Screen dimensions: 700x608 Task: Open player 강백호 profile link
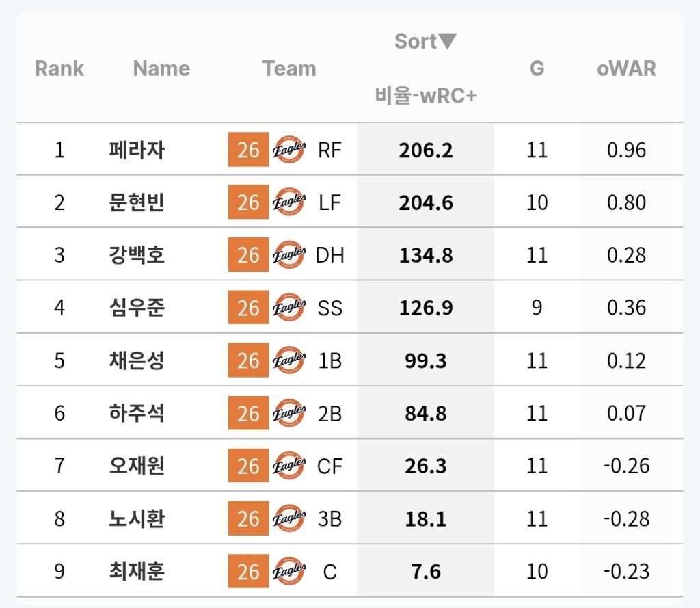[137, 255]
